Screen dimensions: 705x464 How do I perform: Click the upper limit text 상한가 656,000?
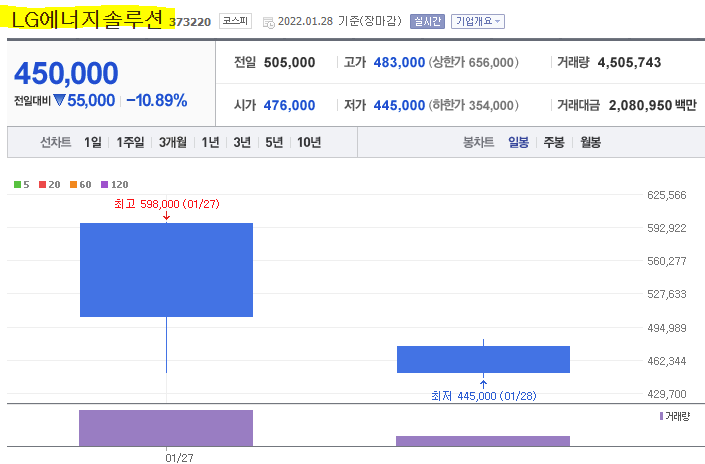pos(473,62)
